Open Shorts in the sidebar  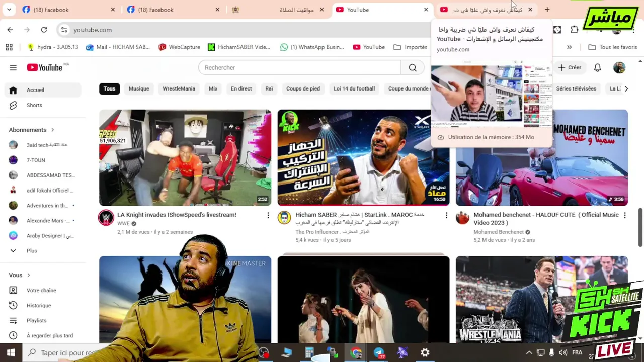pos(43,105)
